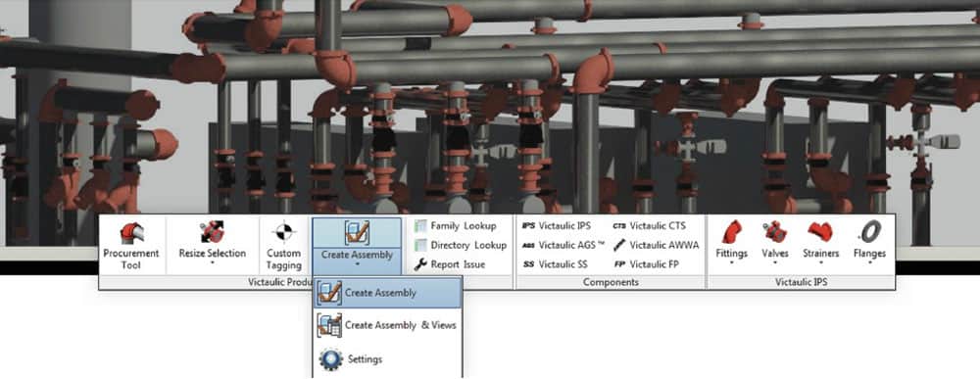Click the Flanges ring icon
This screenshot has width=980, height=379.
869,232
